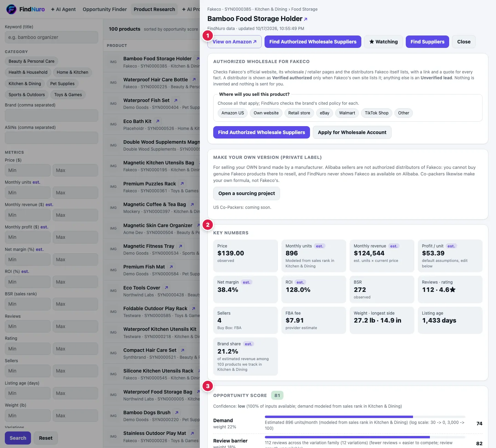
Task: Open link icon for Magnetic Fitness Tray
Action: (x=180, y=246)
